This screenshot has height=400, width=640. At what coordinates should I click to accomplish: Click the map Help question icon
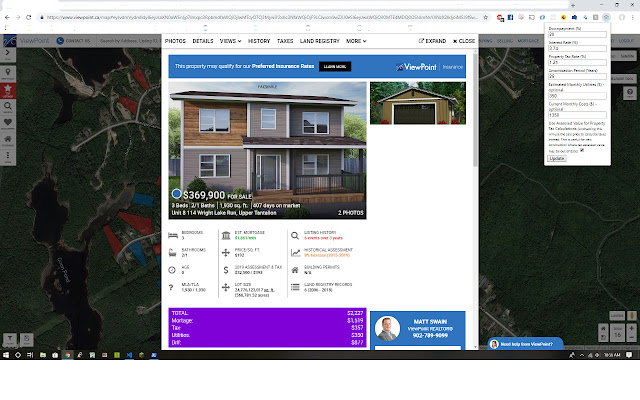click(630, 93)
